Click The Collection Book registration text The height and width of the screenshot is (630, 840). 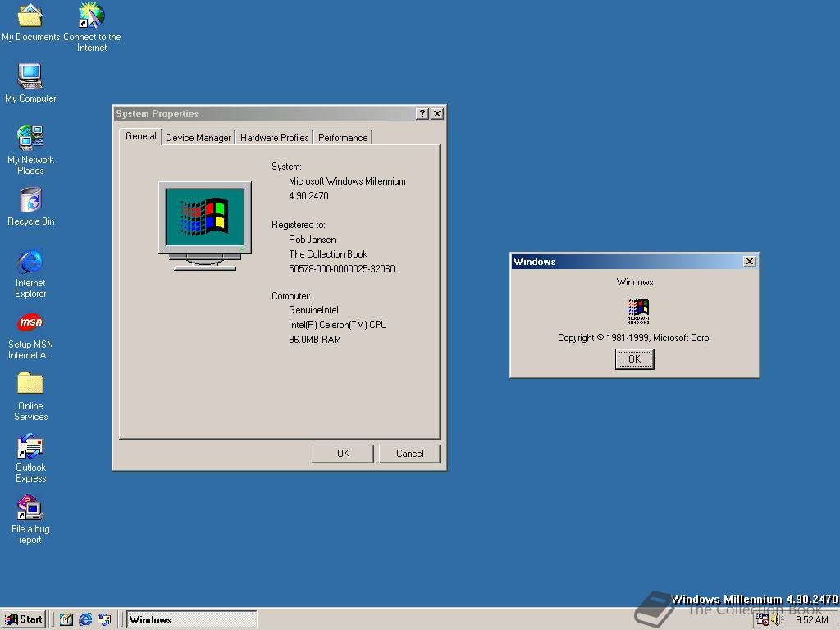(x=328, y=254)
